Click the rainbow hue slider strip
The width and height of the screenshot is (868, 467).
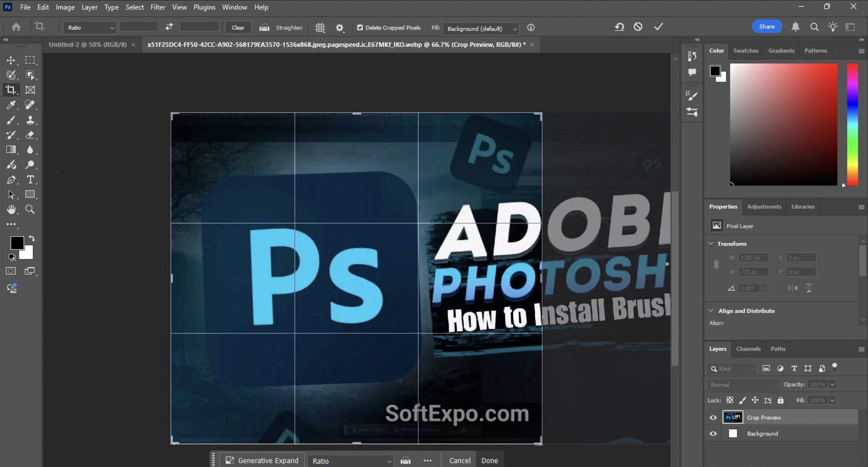point(852,124)
